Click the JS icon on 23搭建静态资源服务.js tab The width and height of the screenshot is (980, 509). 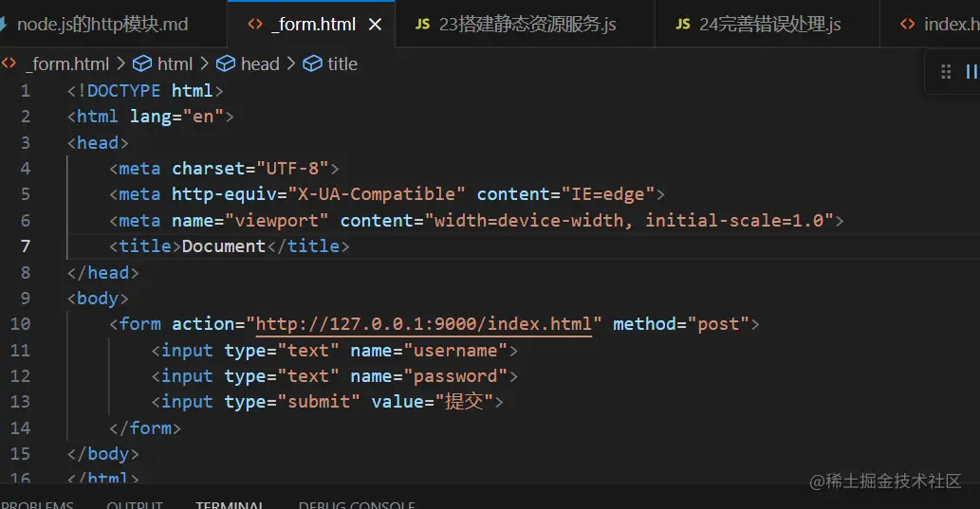coord(422,25)
